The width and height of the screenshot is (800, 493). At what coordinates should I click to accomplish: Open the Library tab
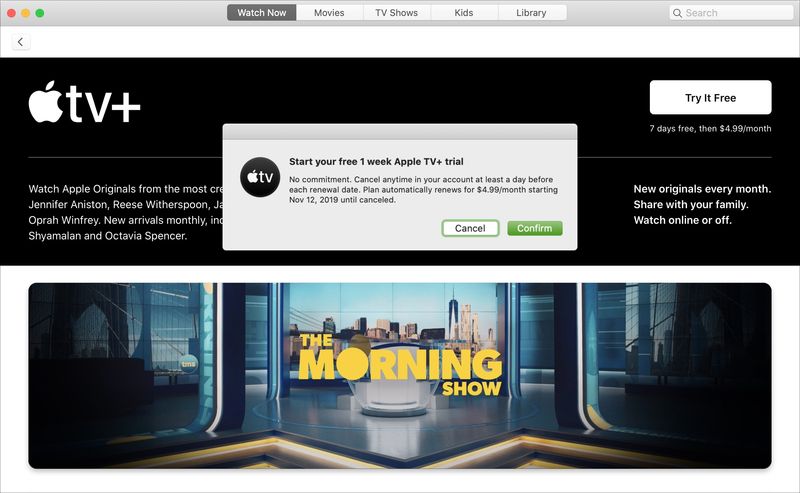click(531, 13)
